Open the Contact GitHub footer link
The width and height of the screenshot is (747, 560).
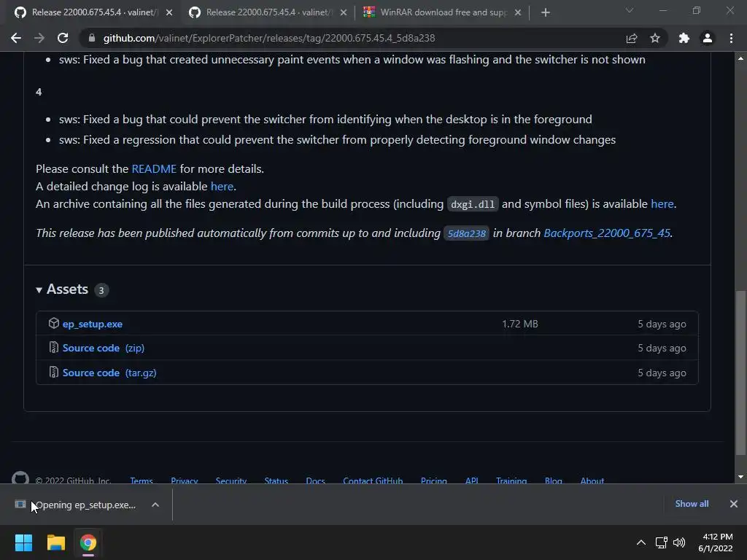373,480
